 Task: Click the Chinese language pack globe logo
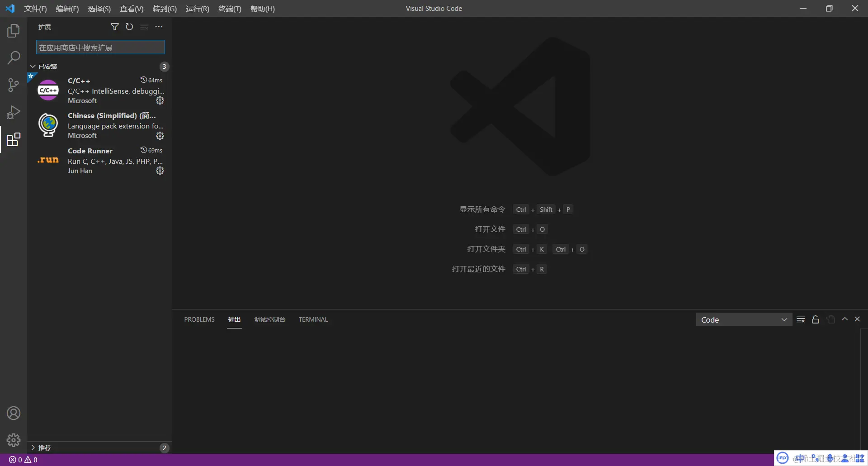(48, 125)
